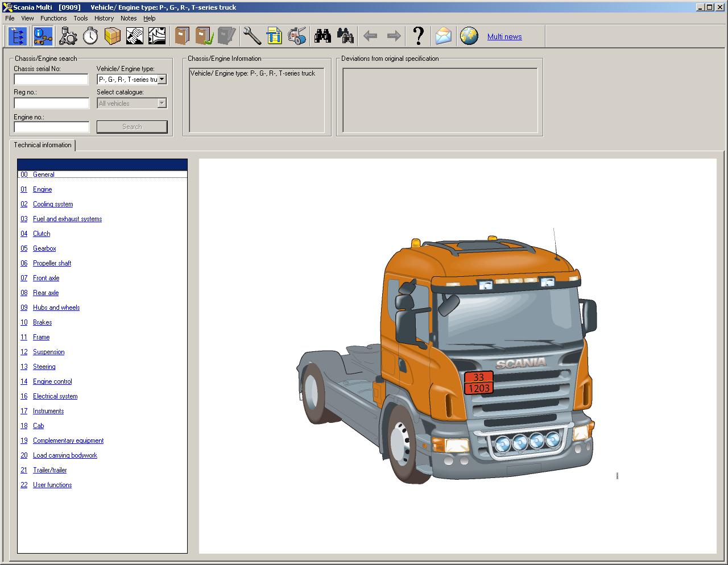Click the question mark help icon

point(419,36)
